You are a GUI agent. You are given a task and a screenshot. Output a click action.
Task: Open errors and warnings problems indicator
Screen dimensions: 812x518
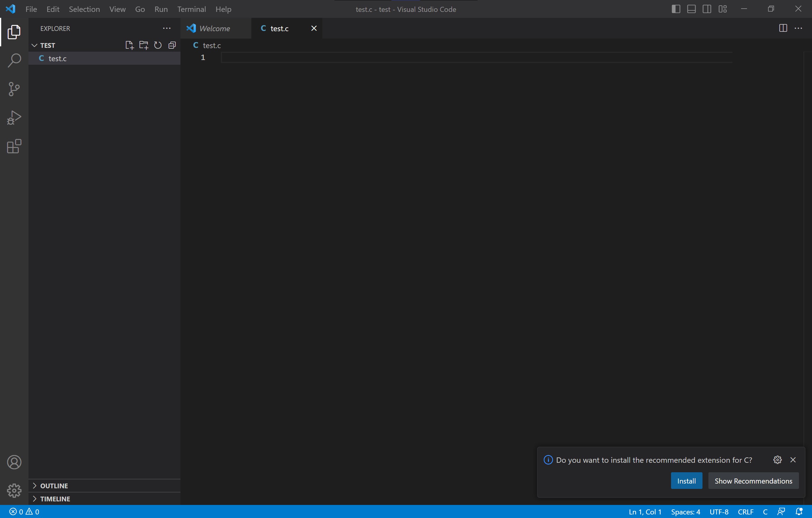tap(24, 511)
